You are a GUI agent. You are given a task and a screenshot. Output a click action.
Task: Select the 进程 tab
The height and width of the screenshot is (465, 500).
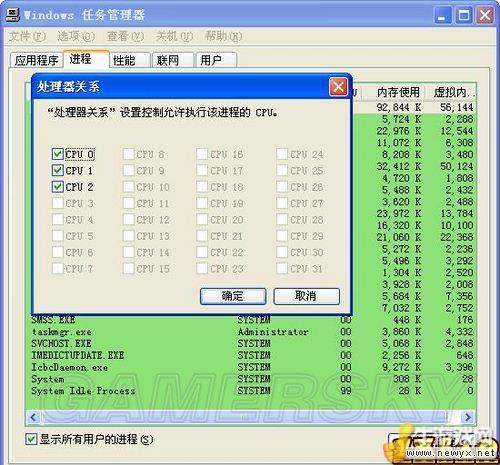[x=86, y=59]
